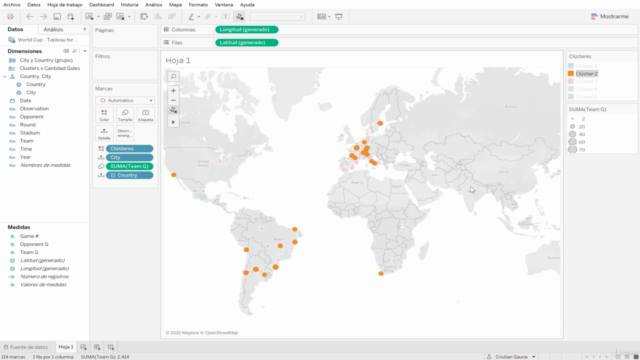Click the Latitud (generado) pill in Filas
Screen dimensions: 640x360
247,42
